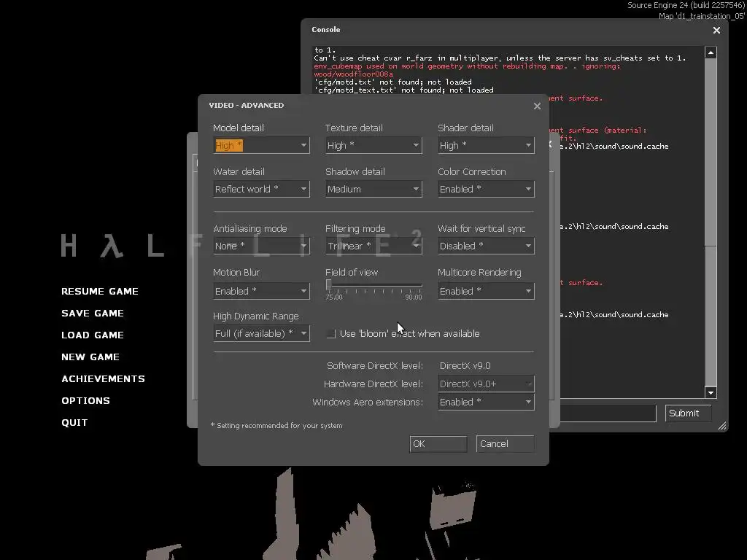
Task: Select Load Game from main menu
Action: point(93,335)
